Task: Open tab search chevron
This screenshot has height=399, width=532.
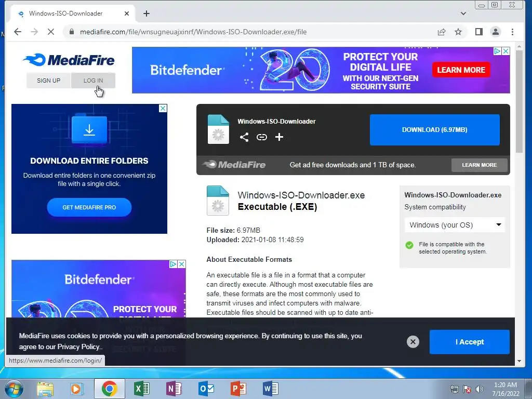Action: pos(463,14)
